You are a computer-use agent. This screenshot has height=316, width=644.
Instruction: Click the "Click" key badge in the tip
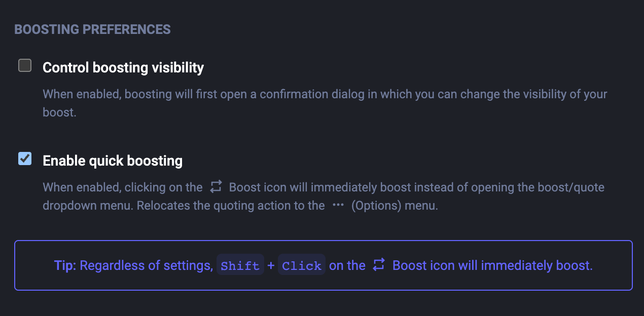(302, 265)
